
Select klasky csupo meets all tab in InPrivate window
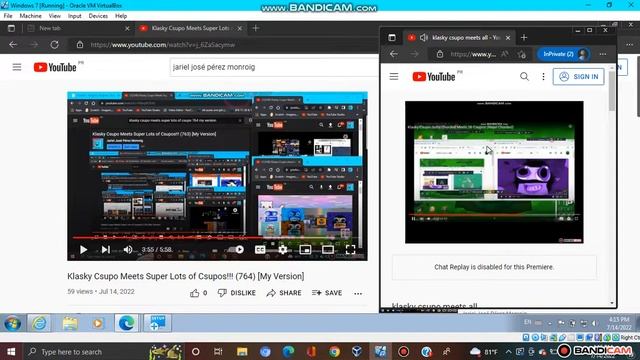[461, 38]
